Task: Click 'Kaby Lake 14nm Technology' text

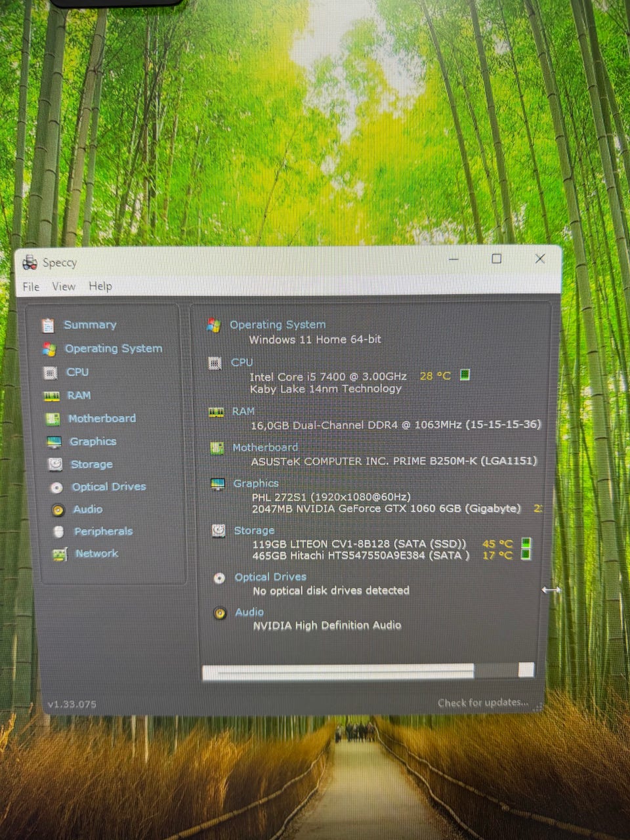Action: pos(325,389)
